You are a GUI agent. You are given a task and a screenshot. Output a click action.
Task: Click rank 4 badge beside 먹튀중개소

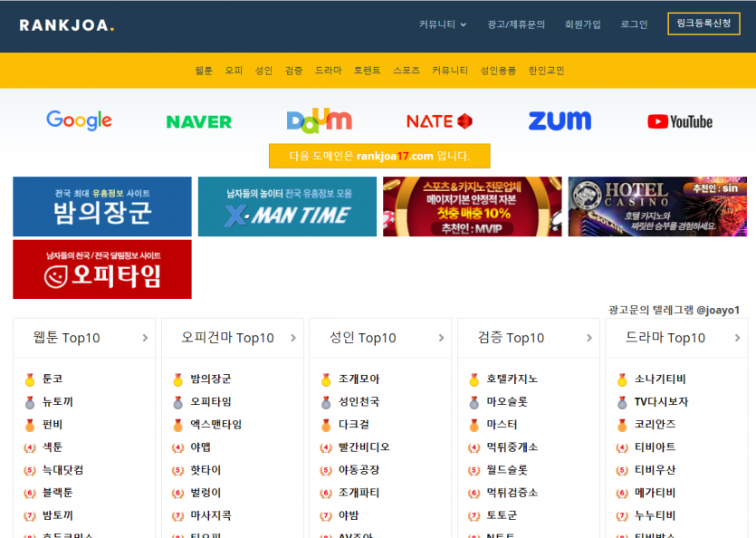[474, 447]
